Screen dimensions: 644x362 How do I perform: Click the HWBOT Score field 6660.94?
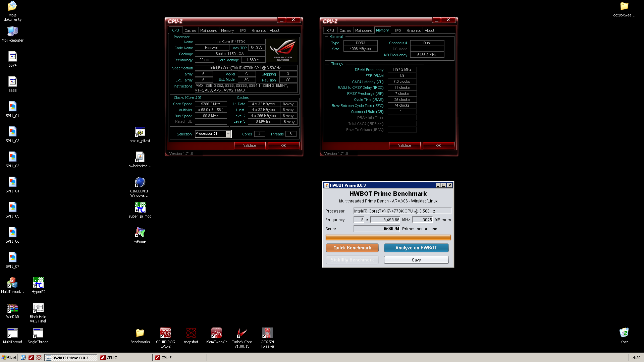coord(377,229)
